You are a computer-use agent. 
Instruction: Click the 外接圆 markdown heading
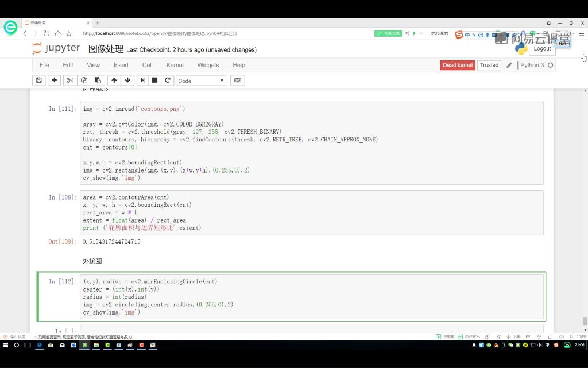coord(92,261)
